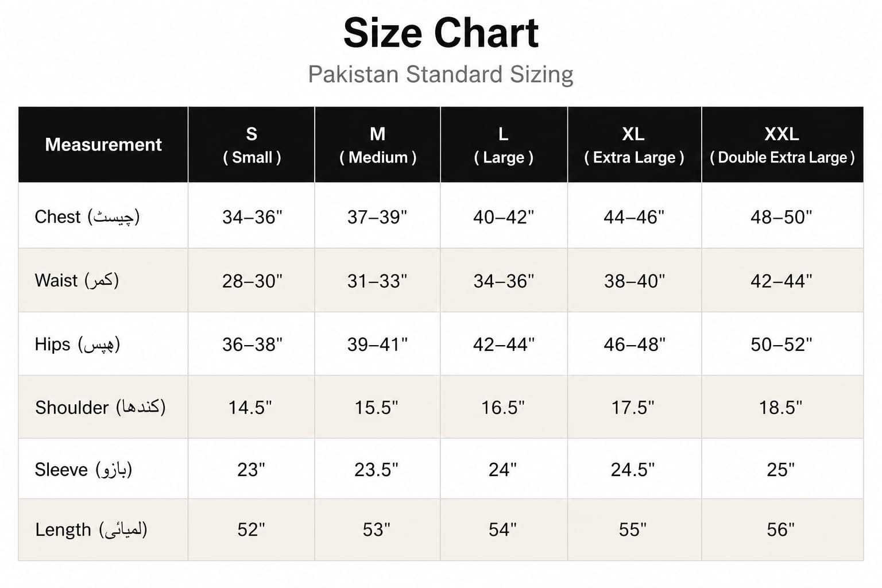
Task: Click the Sleeve row label
Action: [84, 470]
